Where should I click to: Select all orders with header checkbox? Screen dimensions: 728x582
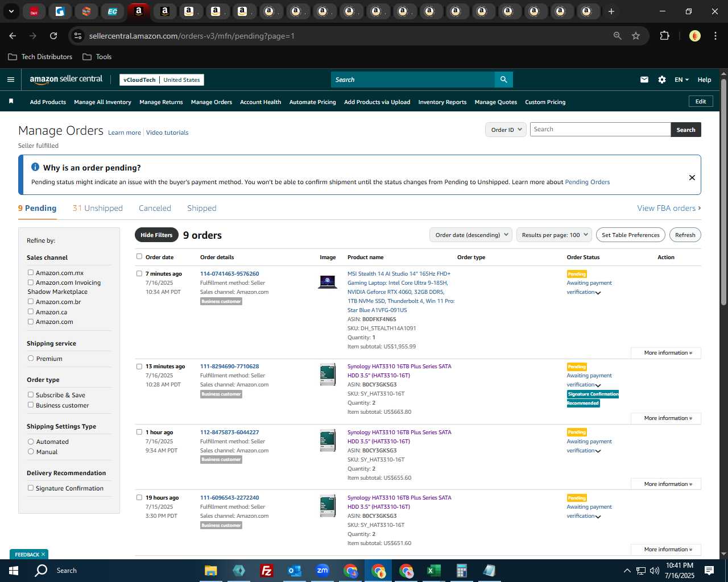click(139, 256)
